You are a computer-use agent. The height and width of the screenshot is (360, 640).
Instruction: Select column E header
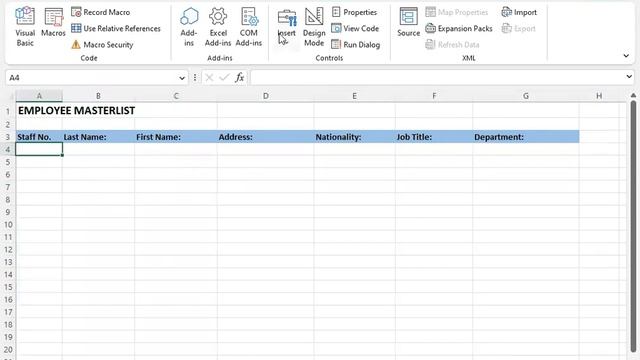pos(354,96)
